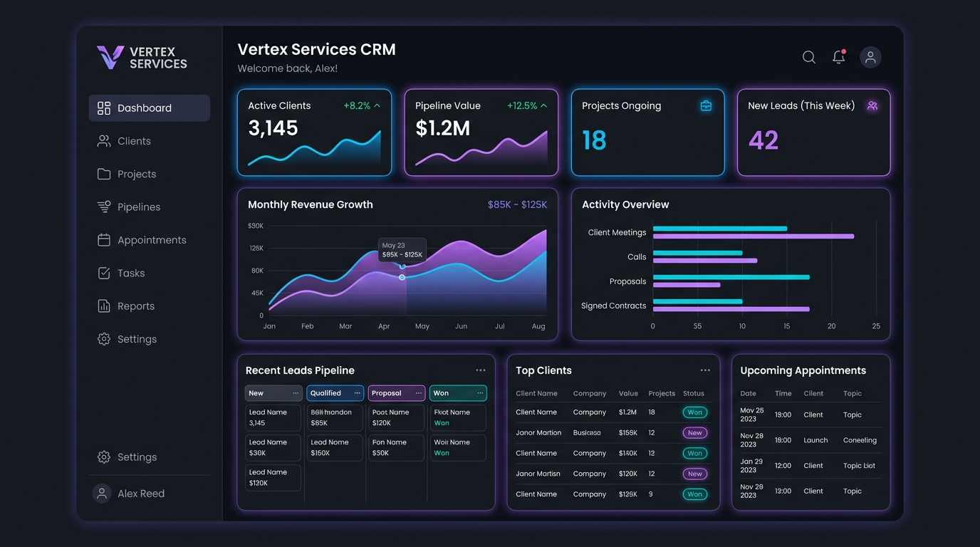Screen dimensions: 980x547
Task: Open the New column options dots
Action: (x=296, y=393)
